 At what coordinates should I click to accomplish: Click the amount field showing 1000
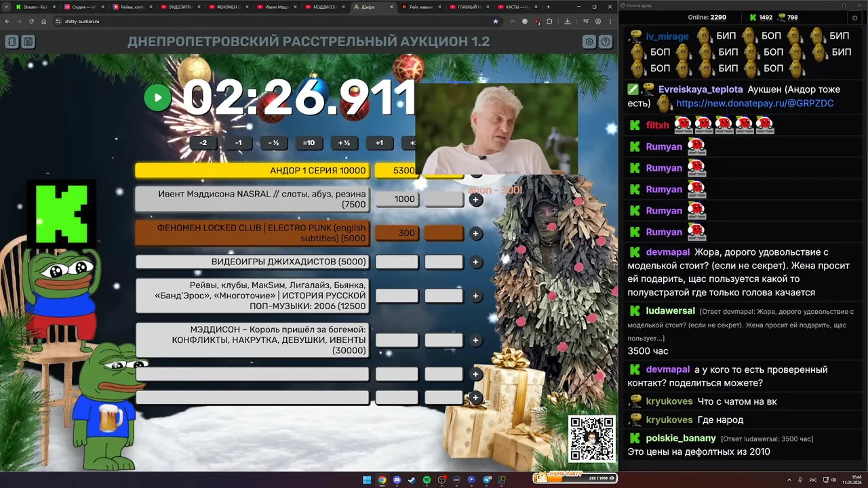[x=397, y=199]
